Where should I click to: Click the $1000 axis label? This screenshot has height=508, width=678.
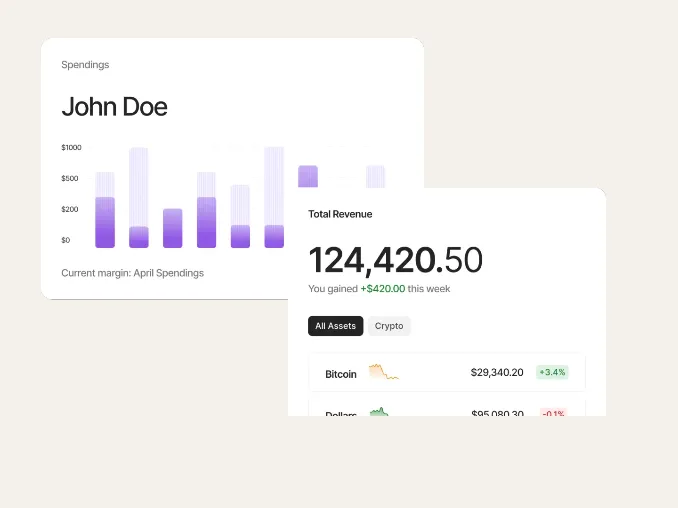(x=71, y=147)
